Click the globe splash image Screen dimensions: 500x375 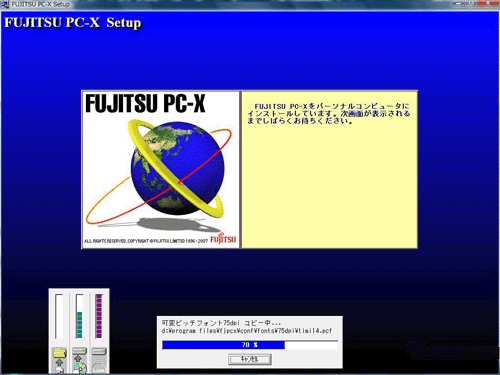tap(160, 169)
